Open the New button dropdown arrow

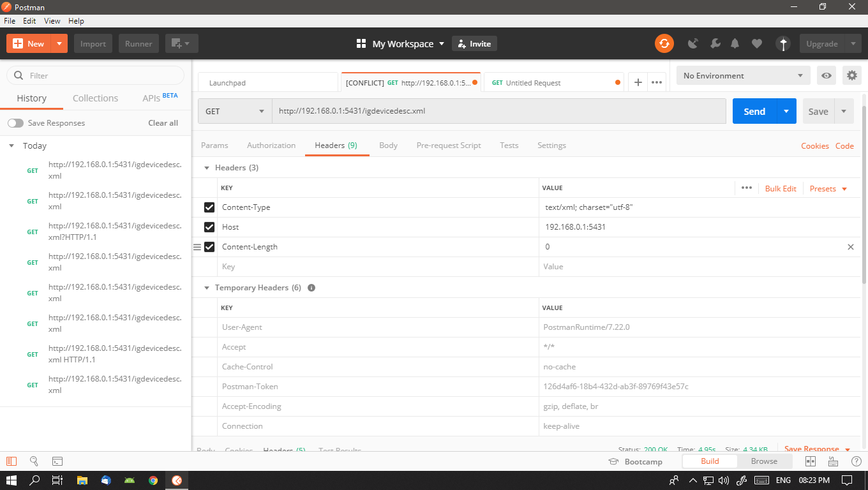point(59,43)
